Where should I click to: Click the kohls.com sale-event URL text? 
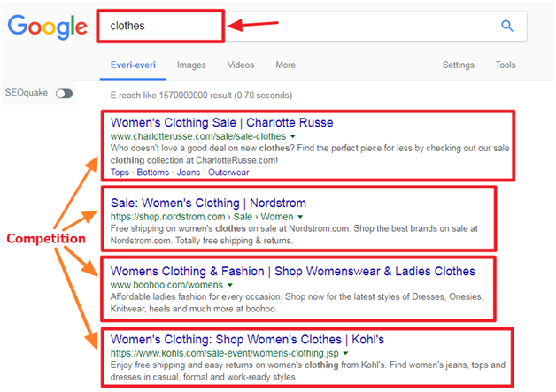[224, 353]
